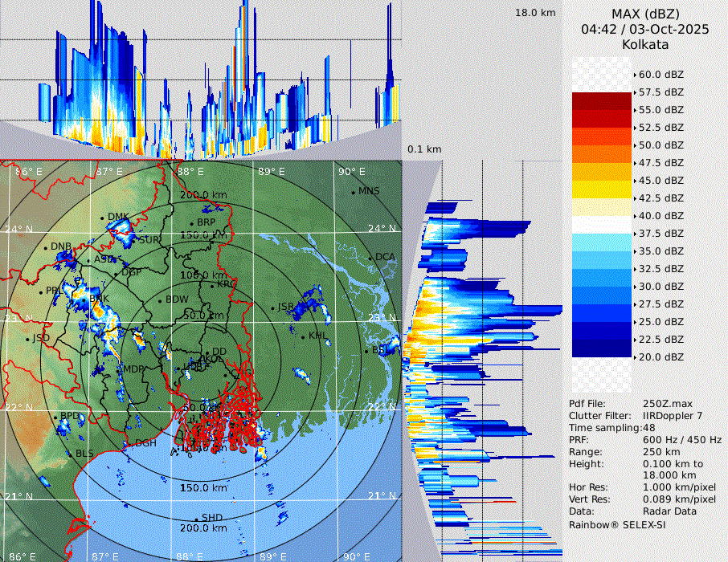Screen dimensions: 728x562
Task: Click the BRP station marker
Action: click(x=191, y=223)
